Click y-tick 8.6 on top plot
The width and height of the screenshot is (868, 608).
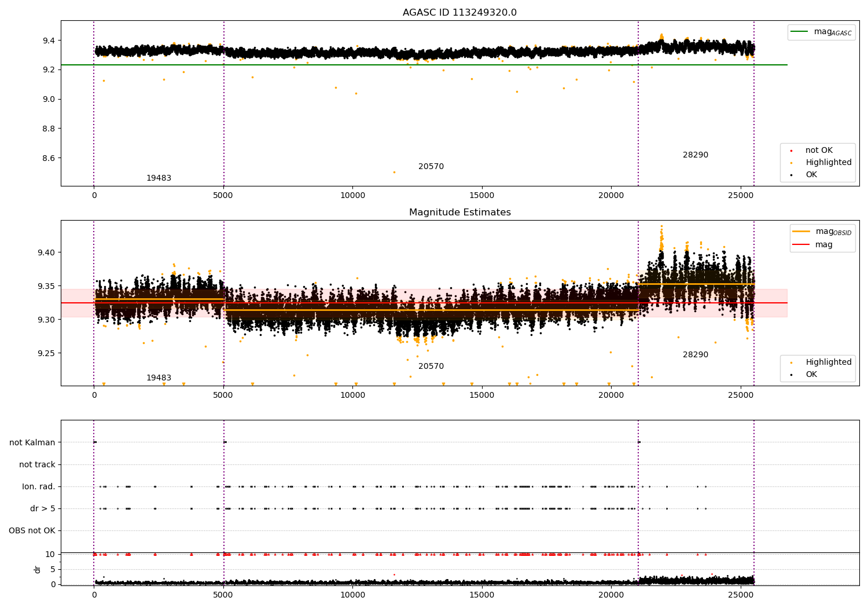[49, 158]
